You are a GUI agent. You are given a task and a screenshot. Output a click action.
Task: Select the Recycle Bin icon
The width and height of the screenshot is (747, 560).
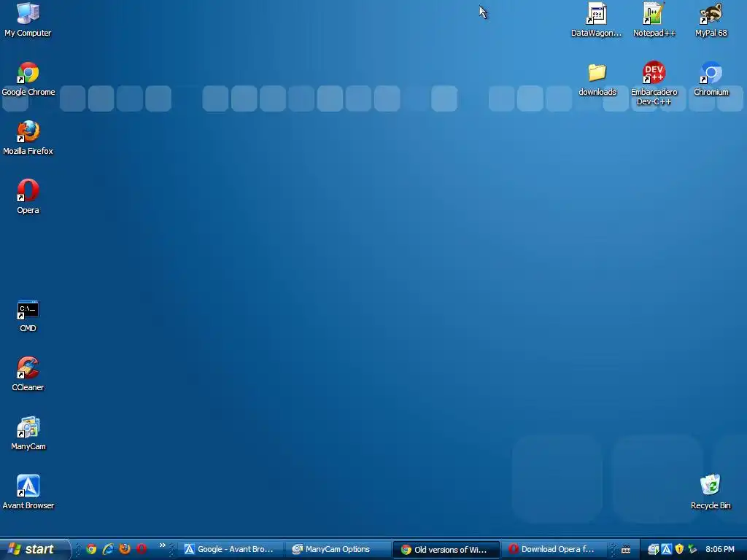(x=711, y=492)
